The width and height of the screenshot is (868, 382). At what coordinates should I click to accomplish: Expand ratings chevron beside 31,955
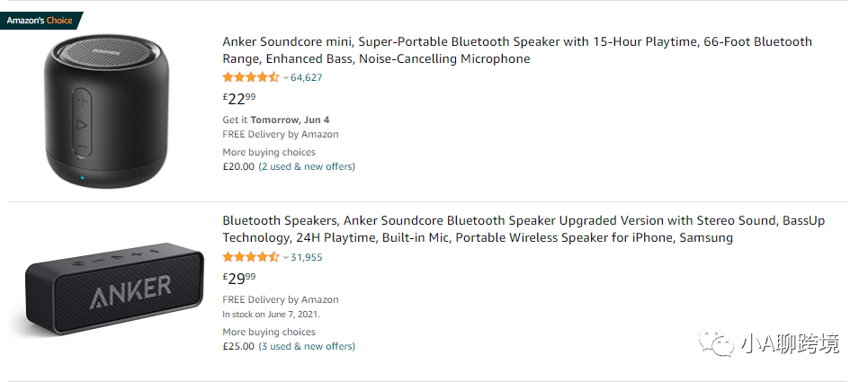coord(286,258)
